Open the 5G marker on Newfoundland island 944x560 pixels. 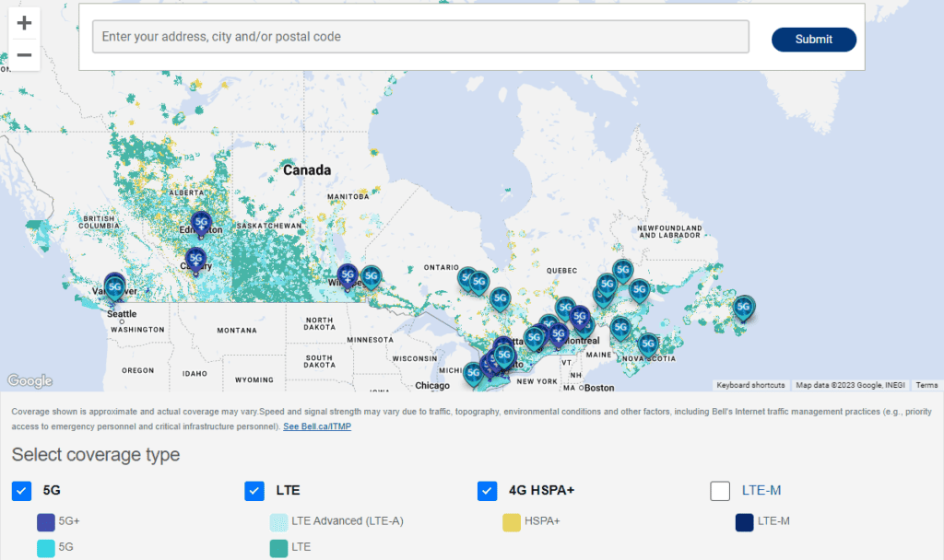point(744,308)
